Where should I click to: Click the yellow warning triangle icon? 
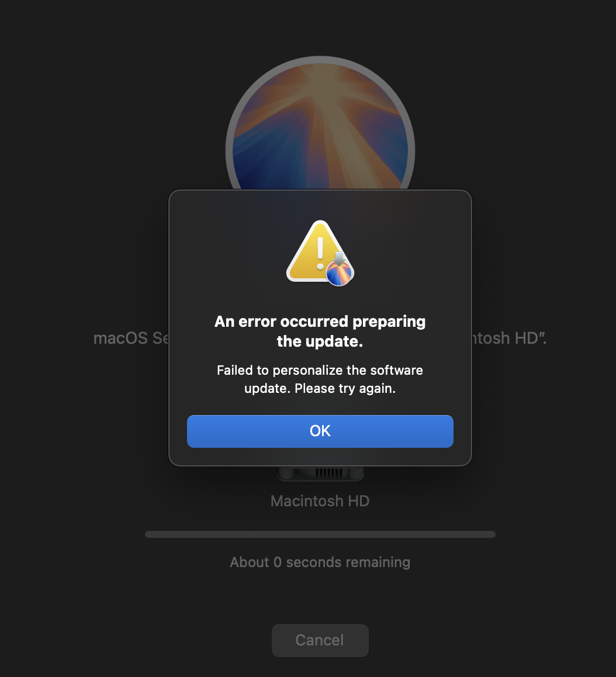pyautogui.click(x=313, y=253)
